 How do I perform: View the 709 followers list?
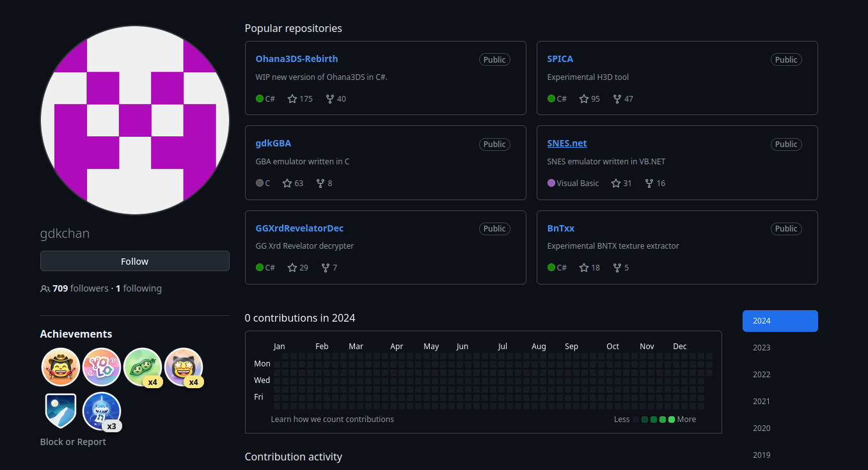[81, 288]
